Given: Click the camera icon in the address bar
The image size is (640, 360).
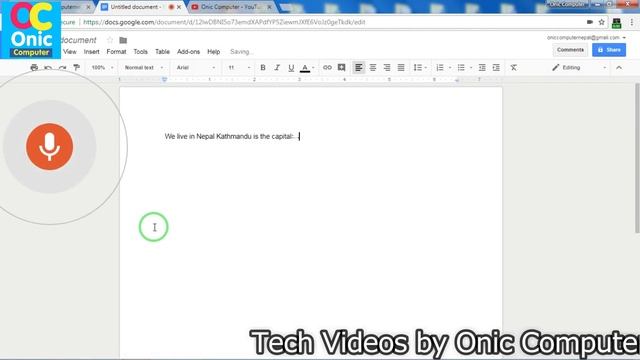Looking at the screenshot, I should 590,22.
